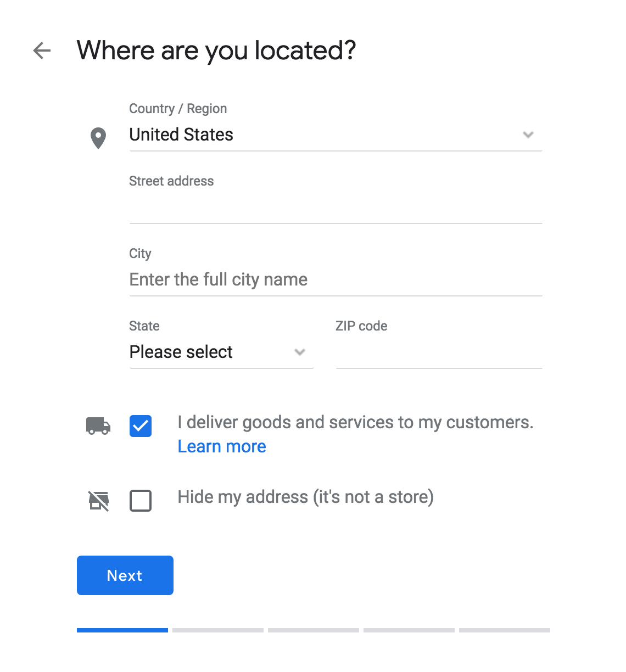Click the last gray progress step segment

pos(505,630)
